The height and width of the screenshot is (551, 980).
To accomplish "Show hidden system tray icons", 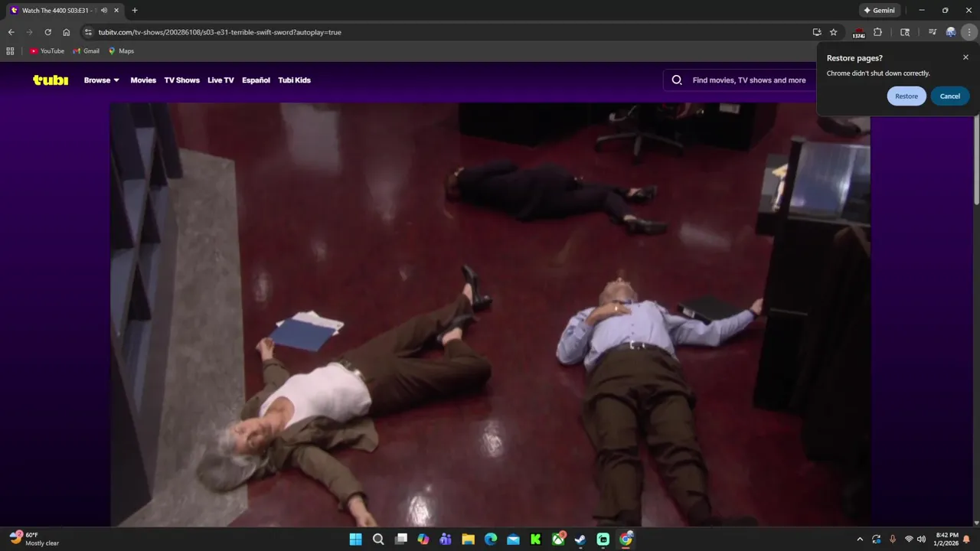I will click(860, 540).
